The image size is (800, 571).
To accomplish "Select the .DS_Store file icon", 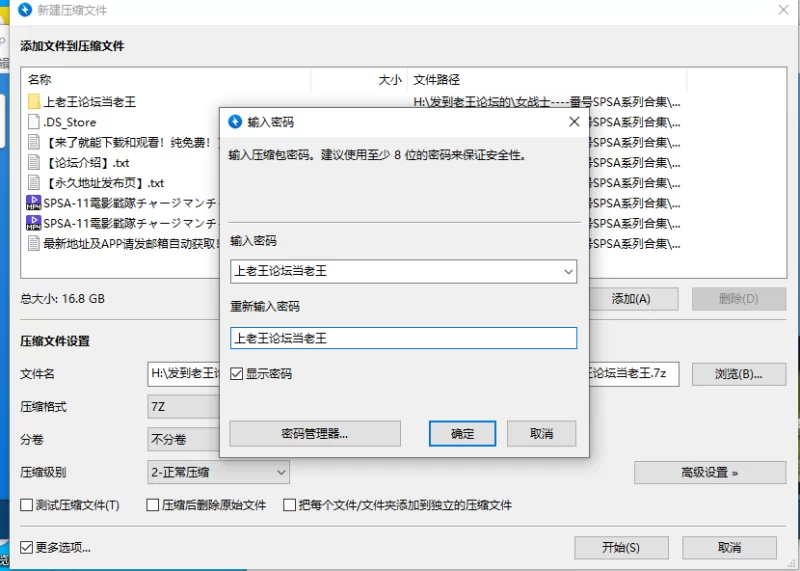I will pyautogui.click(x=34, y=122).
